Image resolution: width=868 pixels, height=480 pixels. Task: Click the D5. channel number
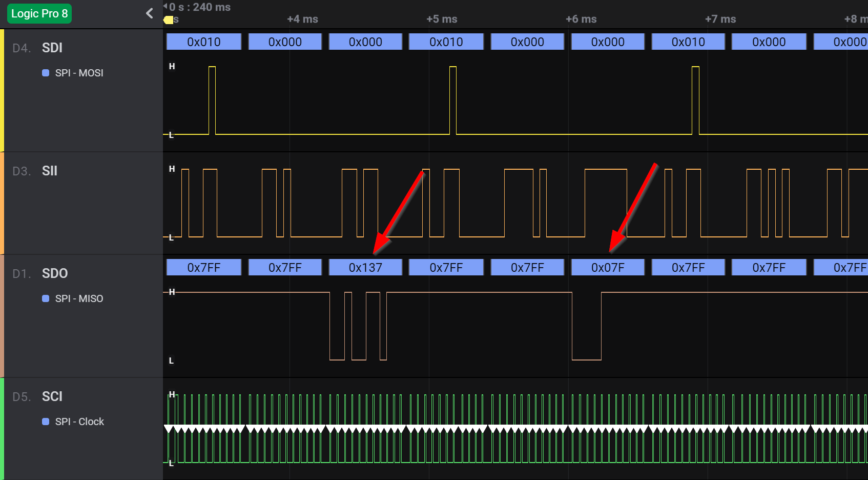coord(22,397)
